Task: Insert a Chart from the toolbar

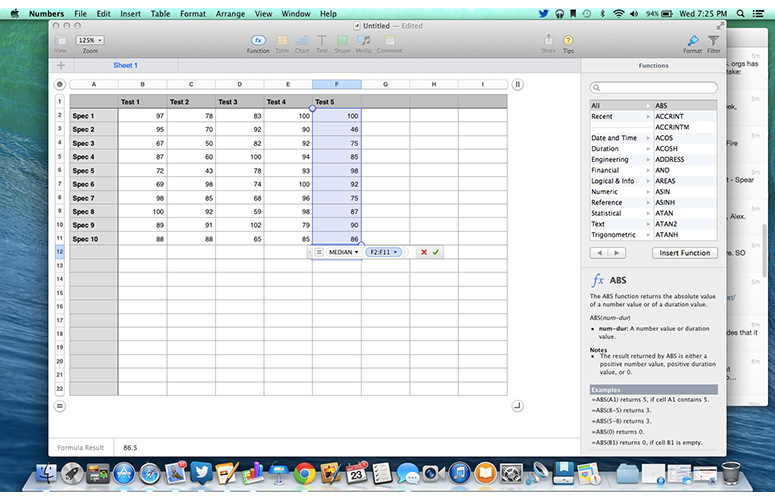Action: pyautogui.click(x=302, y=43)
